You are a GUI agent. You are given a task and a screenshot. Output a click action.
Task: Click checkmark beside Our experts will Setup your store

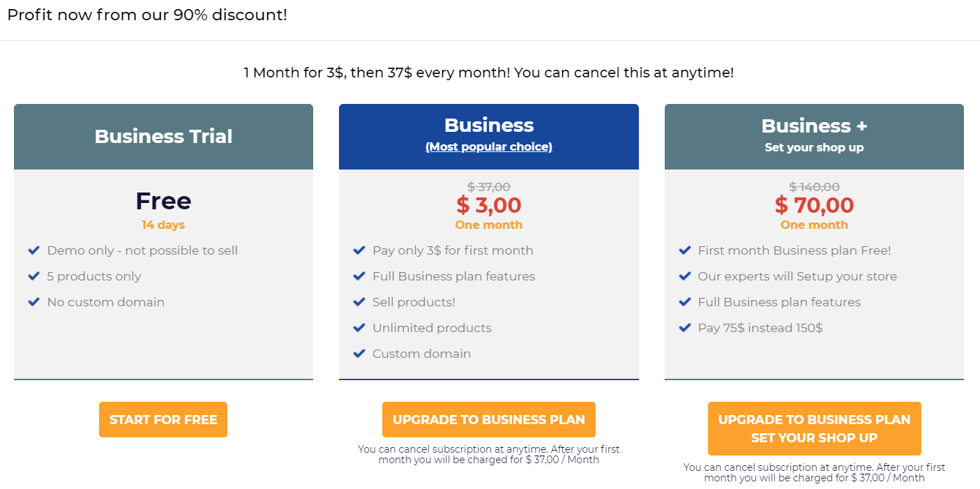pyautogui.click(x=685, y=276)
